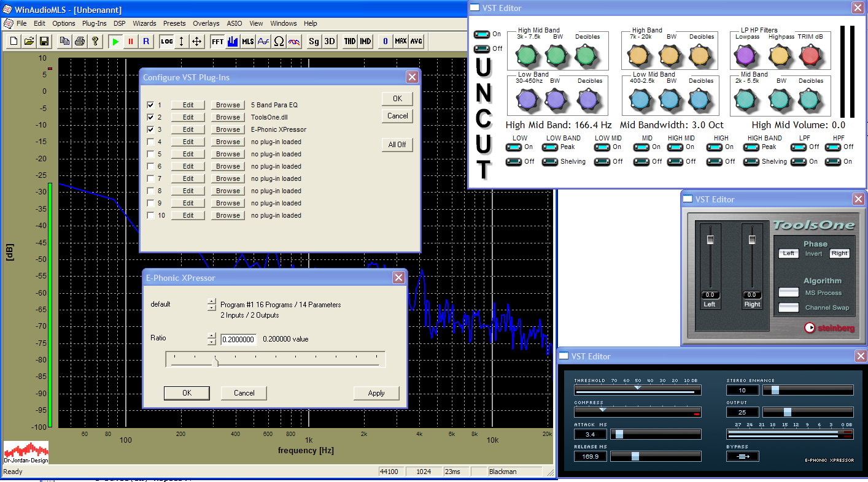The width and height of the screenshot is (868, 482).
Task: Open the Plug-Ins menu
Action: [x=94, y=23]
